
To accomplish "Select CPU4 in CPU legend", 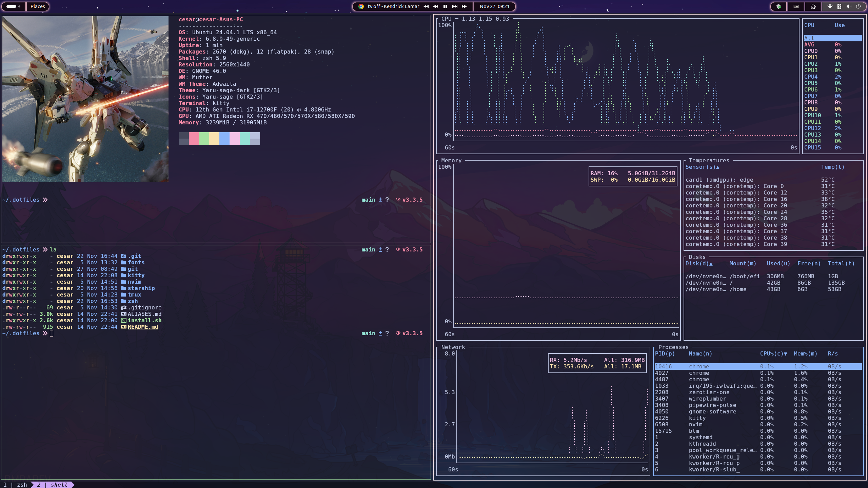I will (811, 77).
